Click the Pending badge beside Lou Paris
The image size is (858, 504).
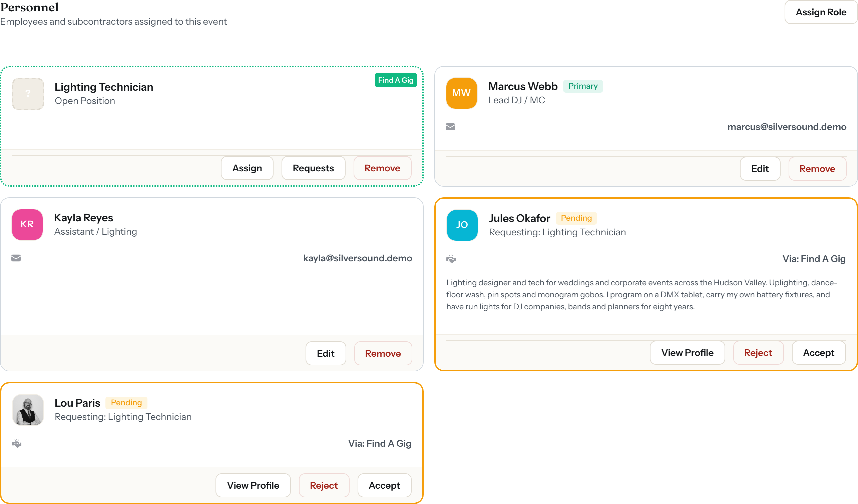pyautogui.click(x=126, y=403)
